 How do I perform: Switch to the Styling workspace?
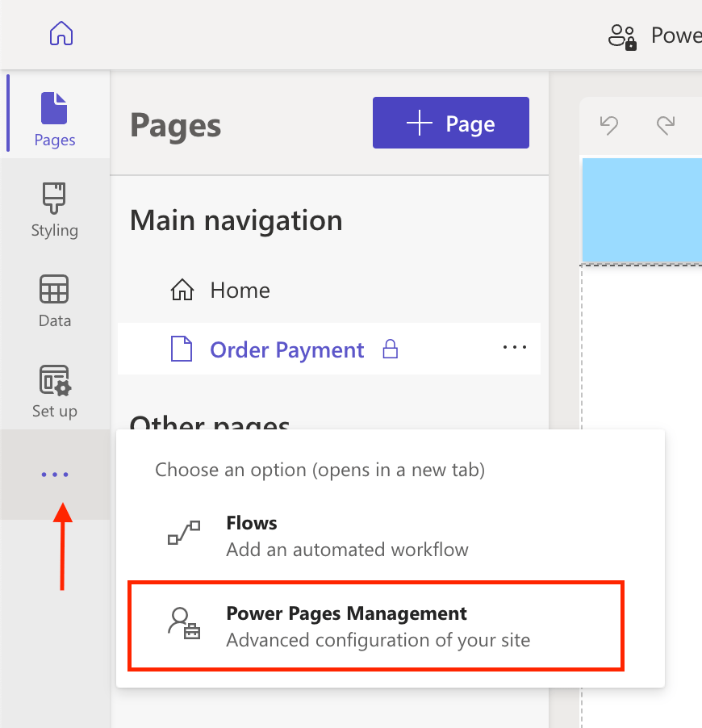[55, 210]
